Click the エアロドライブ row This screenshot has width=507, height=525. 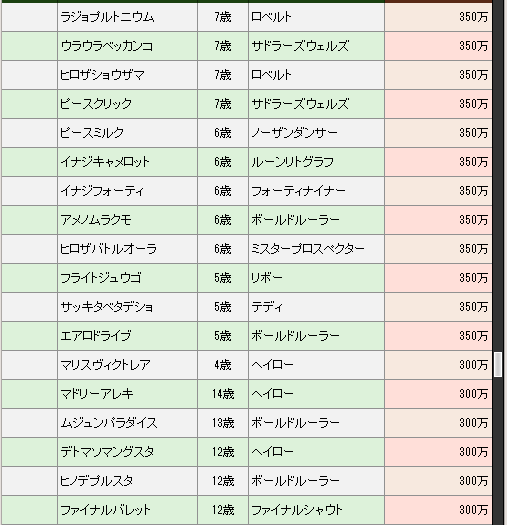tap(246, 336)
